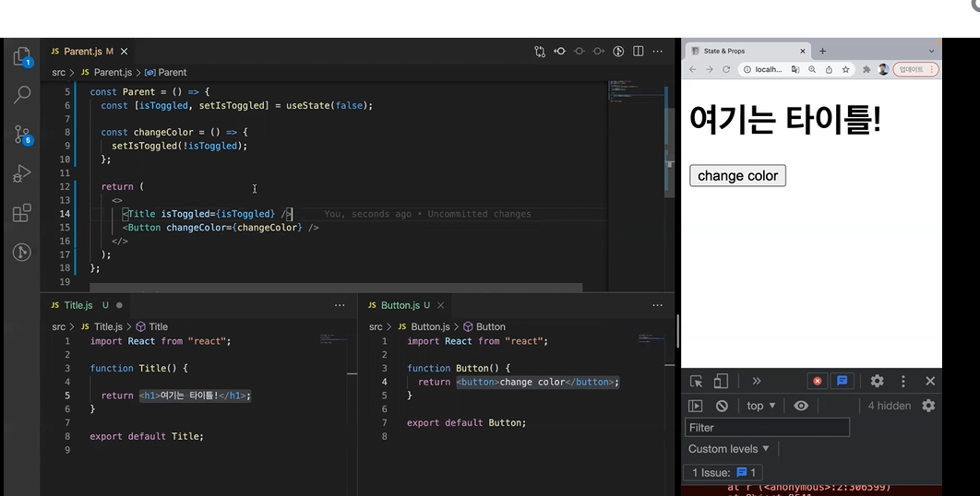The height and width of the screenshot is (496, 980).
Task: Go back in the Chrome browser
Action: [692, 69]
